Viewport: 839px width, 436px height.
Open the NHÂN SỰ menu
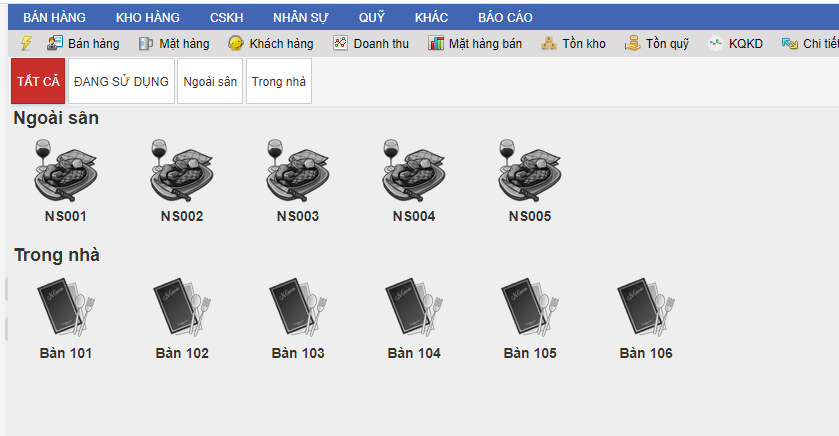coord(301,18)
